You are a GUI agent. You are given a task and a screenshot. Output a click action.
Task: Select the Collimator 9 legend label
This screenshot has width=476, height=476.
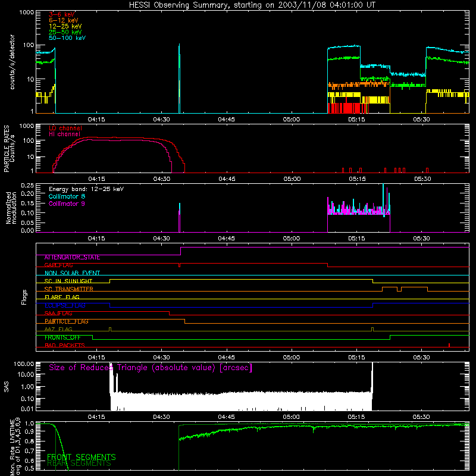tap(67, 203)
